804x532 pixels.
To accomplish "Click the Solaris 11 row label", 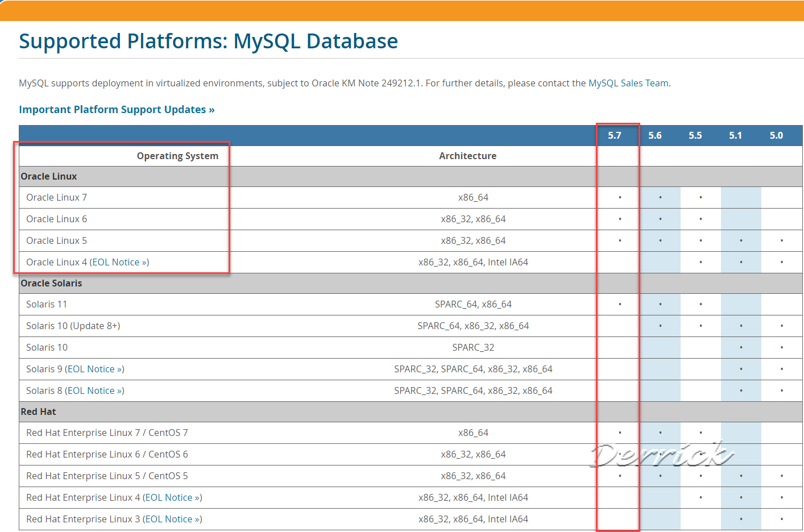I will (47, 304).
